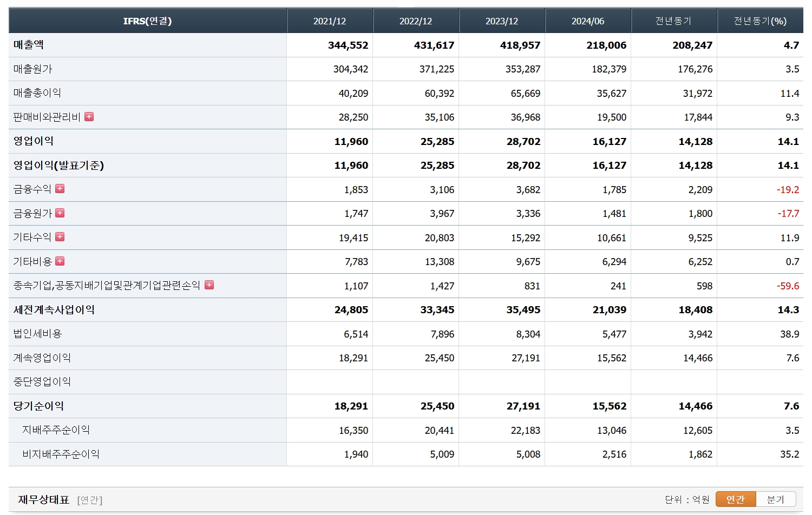The width and height of the screenshot is (812, 515).
Task: Select the 계속영업이익 row label
Action: click(42, 358)
